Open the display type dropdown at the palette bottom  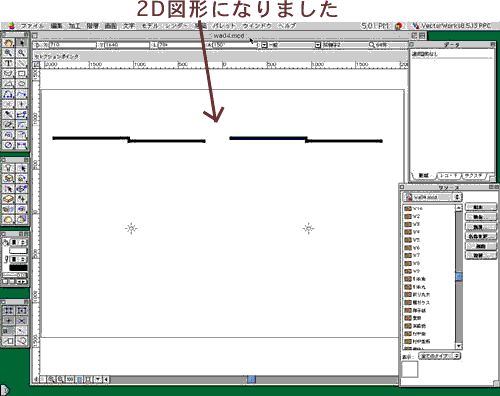pos(440,356)
